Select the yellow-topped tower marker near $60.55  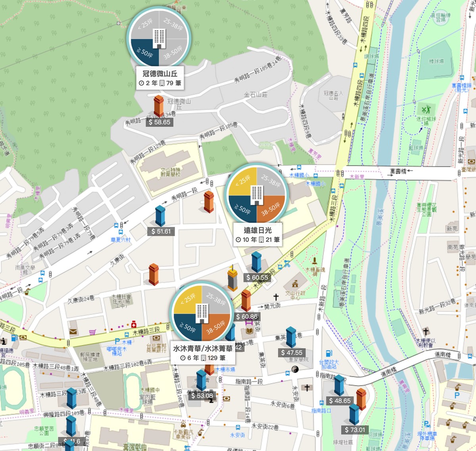(x=232, y=278)
